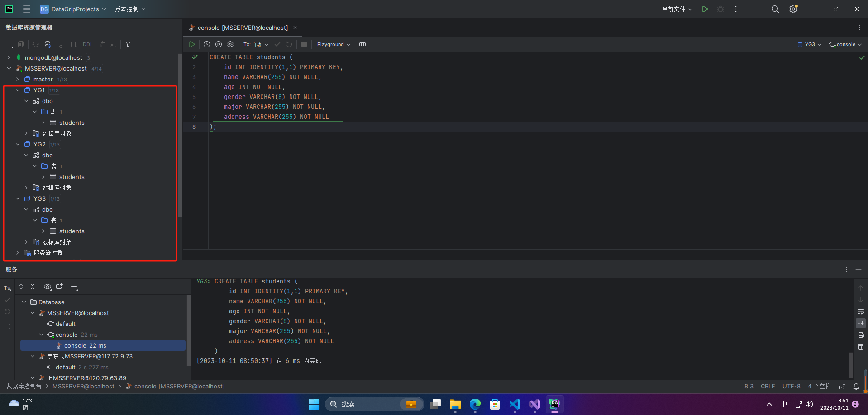This screenshot has height=415, width=868.
Task: Open data source properties in explorer toolbar
Action: click(48, 44)
